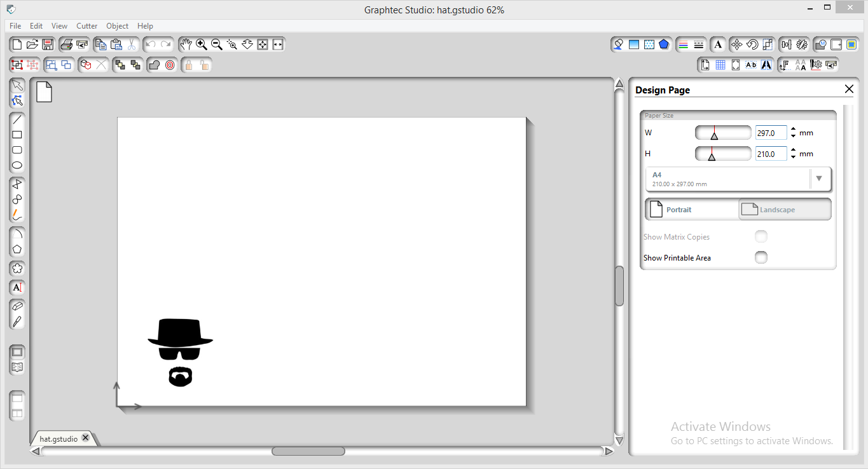Click the Weld shapes icon

point(155,65)
